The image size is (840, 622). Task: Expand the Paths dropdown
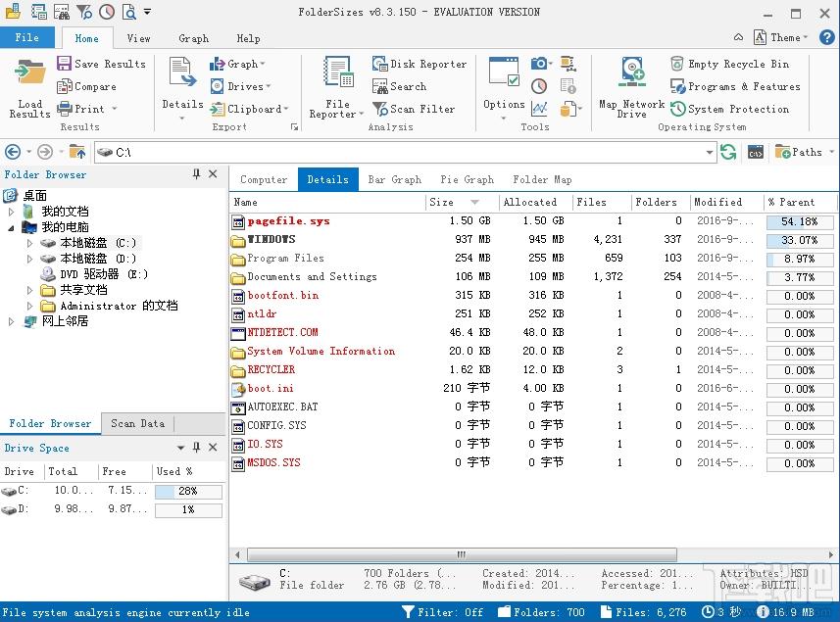pos(805,152)
